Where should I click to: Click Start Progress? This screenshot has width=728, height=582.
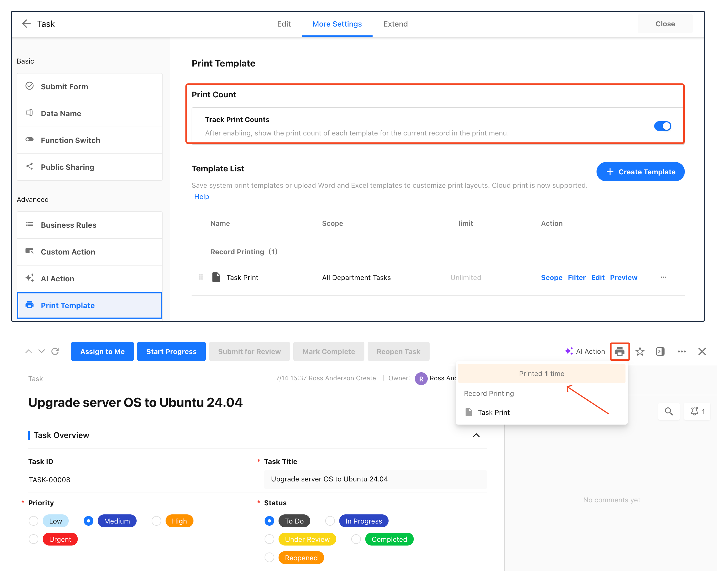coord(171,351)
